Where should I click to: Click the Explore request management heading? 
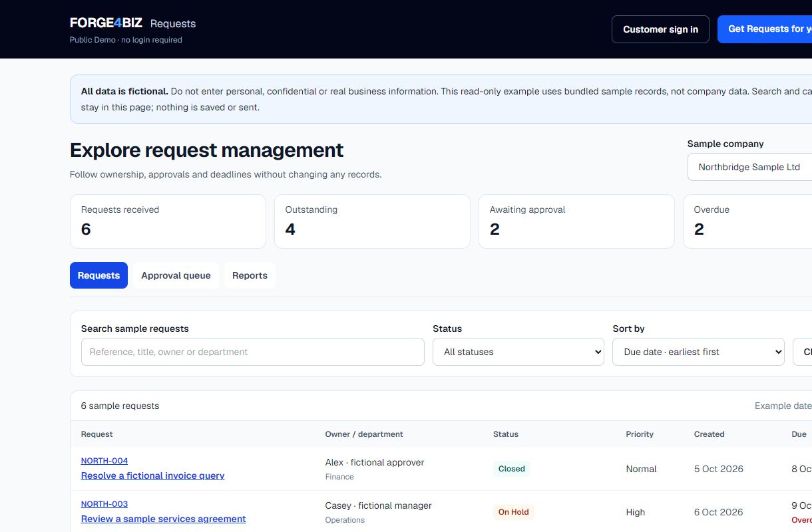(x=207, y=150)
